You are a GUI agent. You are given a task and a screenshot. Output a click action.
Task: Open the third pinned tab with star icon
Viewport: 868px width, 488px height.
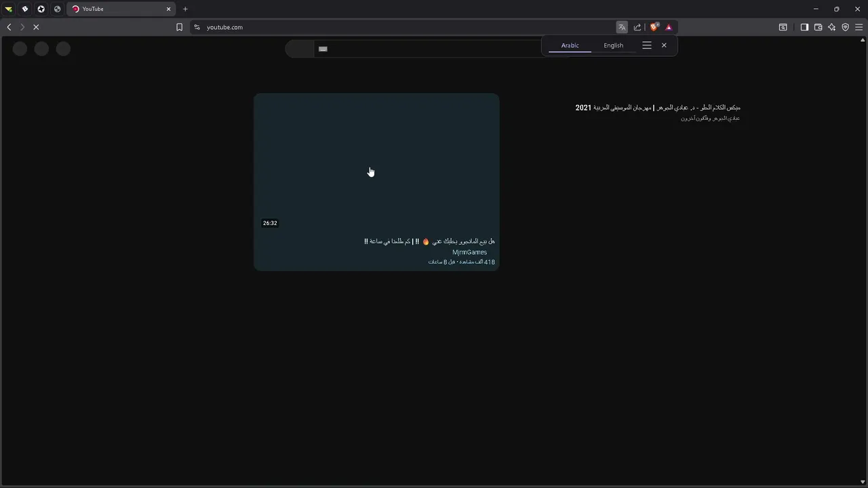[x=41, y=9]
